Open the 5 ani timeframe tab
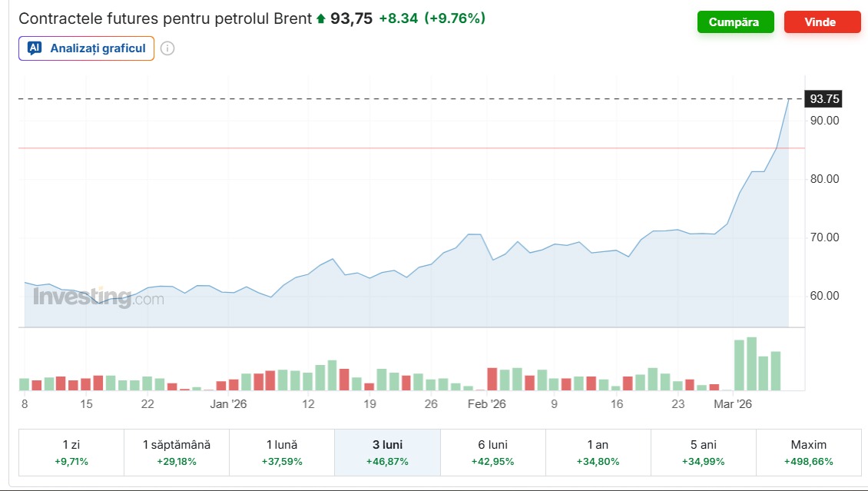Image resolution: width=868 pixels, height=491 pixels. tap(703, 453)
